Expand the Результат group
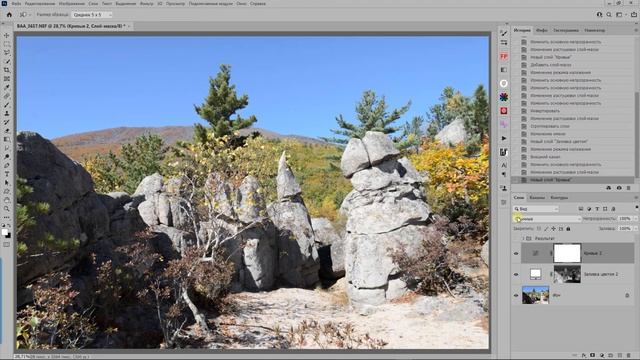640x360 pixels. point(523,238)
